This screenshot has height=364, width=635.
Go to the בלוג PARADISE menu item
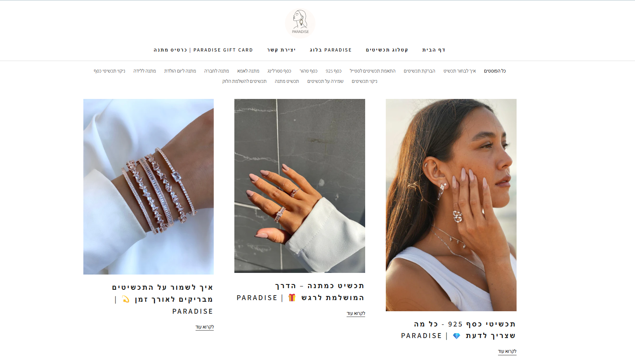click(330, 50)
